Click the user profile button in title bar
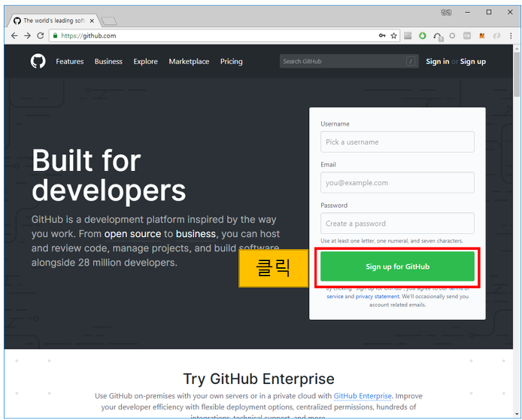The height and width of the screenshot is (420, 522). click(446, 12)
